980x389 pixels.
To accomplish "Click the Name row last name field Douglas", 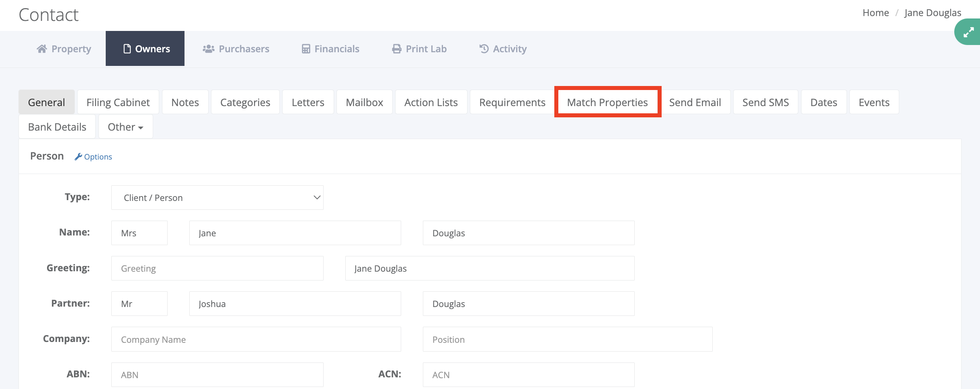I will pyautogui.click(x=529, y=233).
